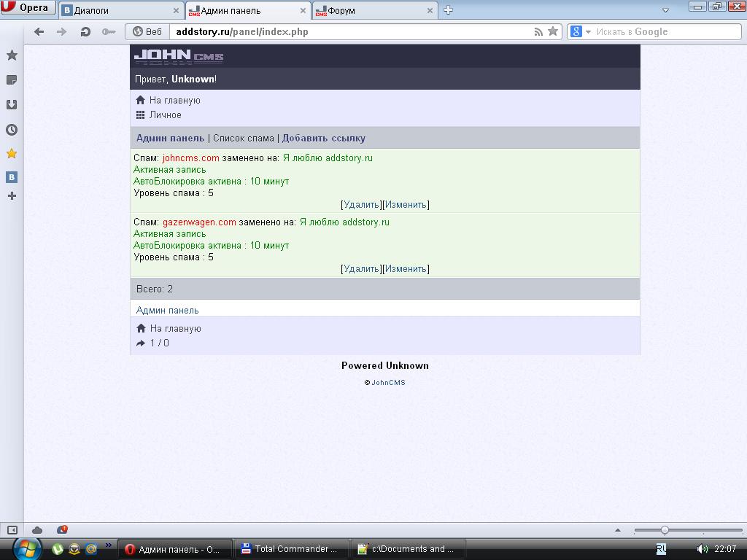The image size is (747, 560).
Task: Click Изменить for johncms.com entry
Action: click(x=406, y=205)
